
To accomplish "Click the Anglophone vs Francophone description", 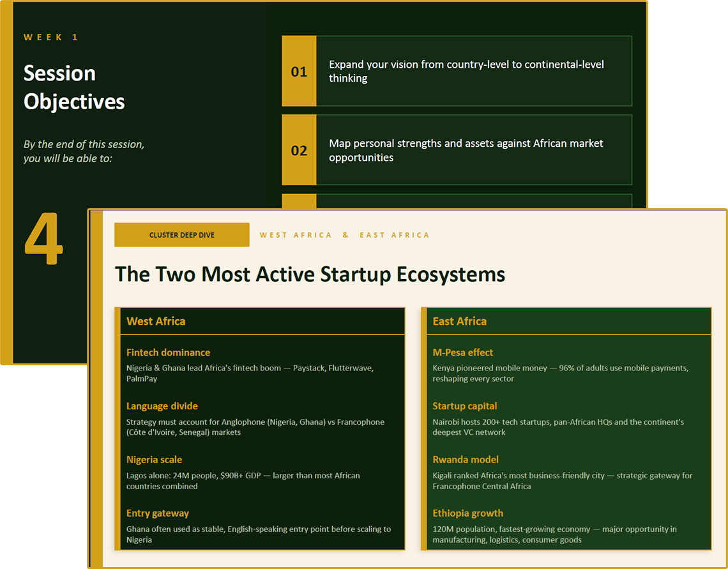I will 255,427.
